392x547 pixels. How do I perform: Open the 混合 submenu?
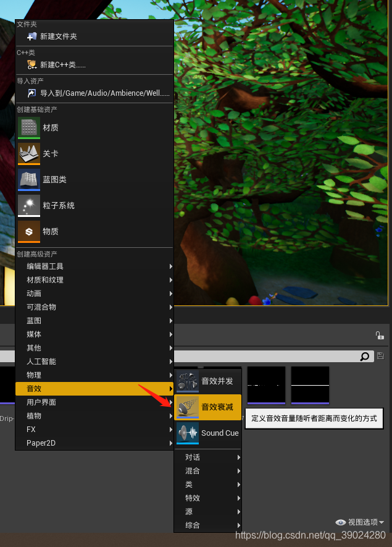(207, 471)
